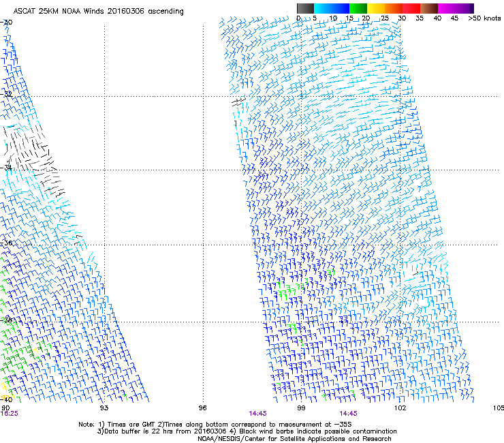504x443 pixels.
Task: Click the latitude label -38
Action: point(6,320)
